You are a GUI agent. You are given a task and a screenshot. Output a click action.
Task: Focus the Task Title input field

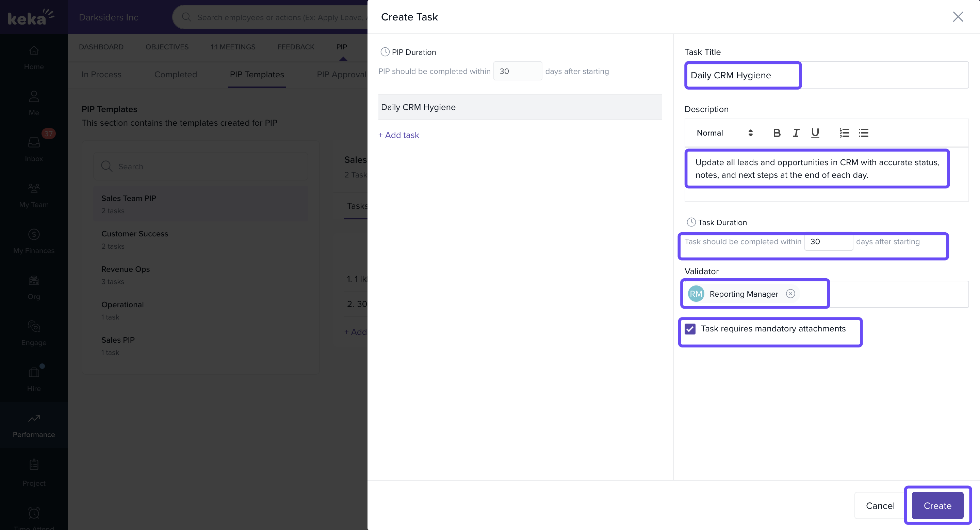826,75
